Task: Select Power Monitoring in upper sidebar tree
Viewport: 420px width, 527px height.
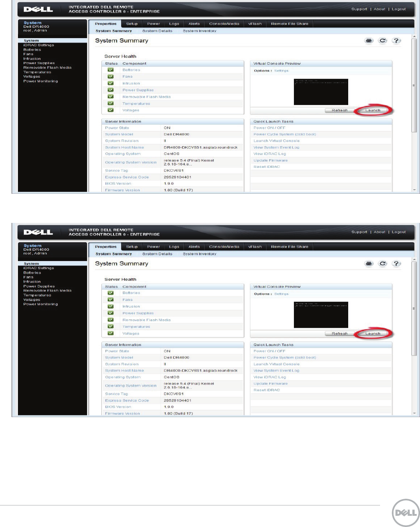Action: [x=40, y=81]
